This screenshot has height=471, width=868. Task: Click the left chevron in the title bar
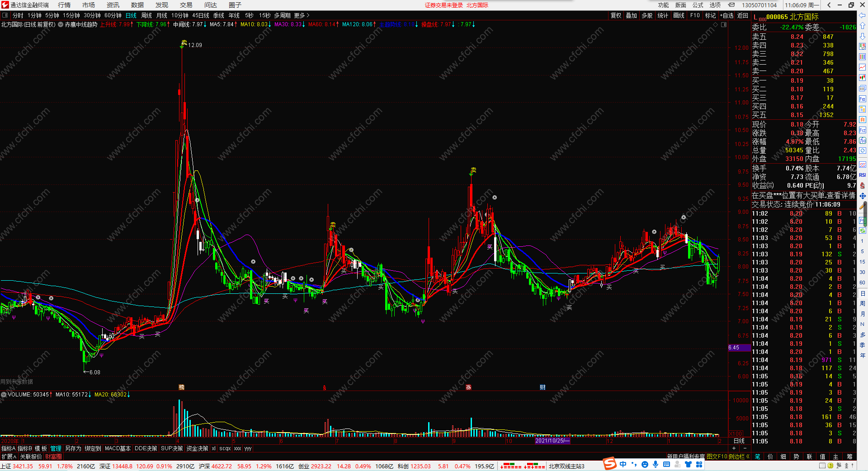(x=829, y=5)
